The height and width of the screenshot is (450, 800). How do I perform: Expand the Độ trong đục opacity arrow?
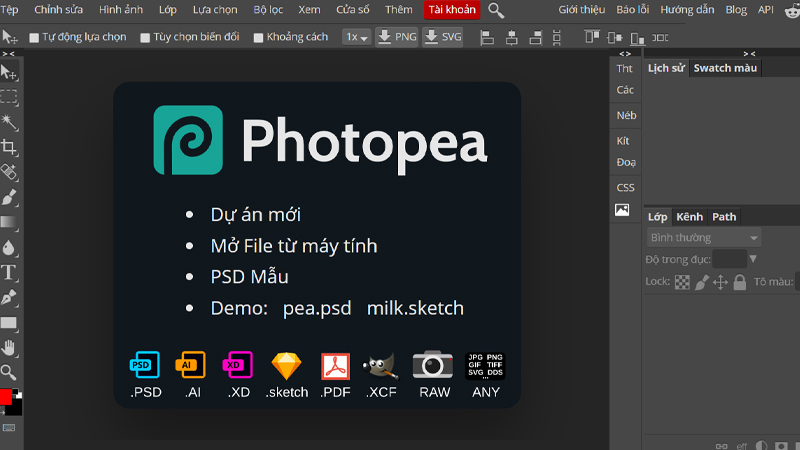[x=753, y=259]
